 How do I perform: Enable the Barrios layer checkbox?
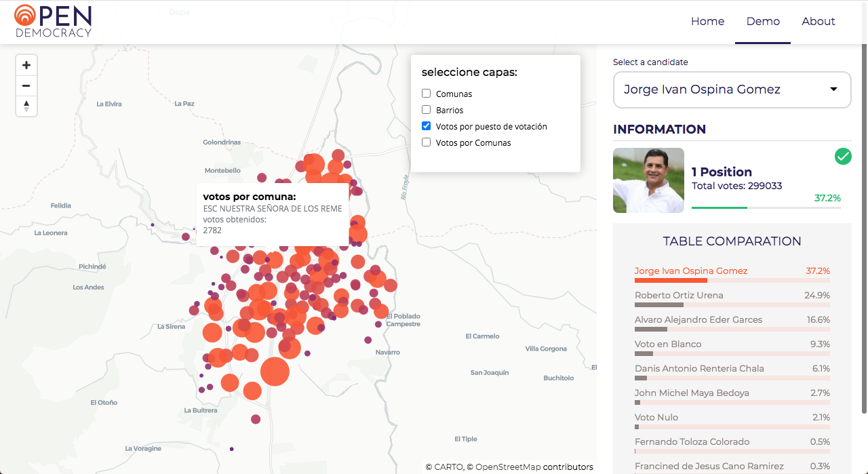(427, 110)
